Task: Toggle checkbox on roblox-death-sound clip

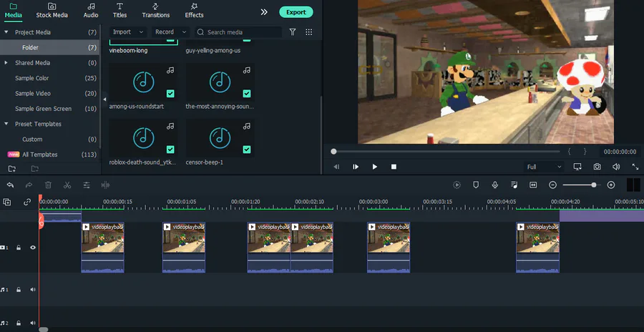Action: tap(170, 150)
